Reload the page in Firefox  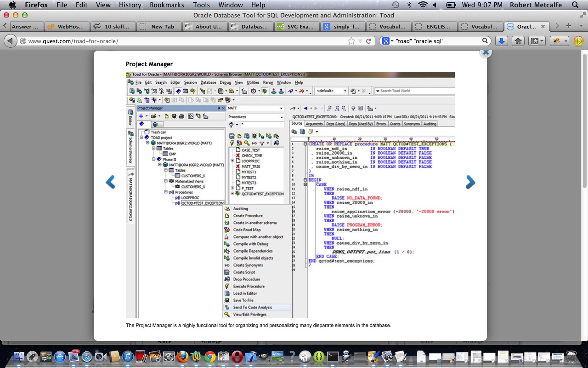click(x=368, y=41)
